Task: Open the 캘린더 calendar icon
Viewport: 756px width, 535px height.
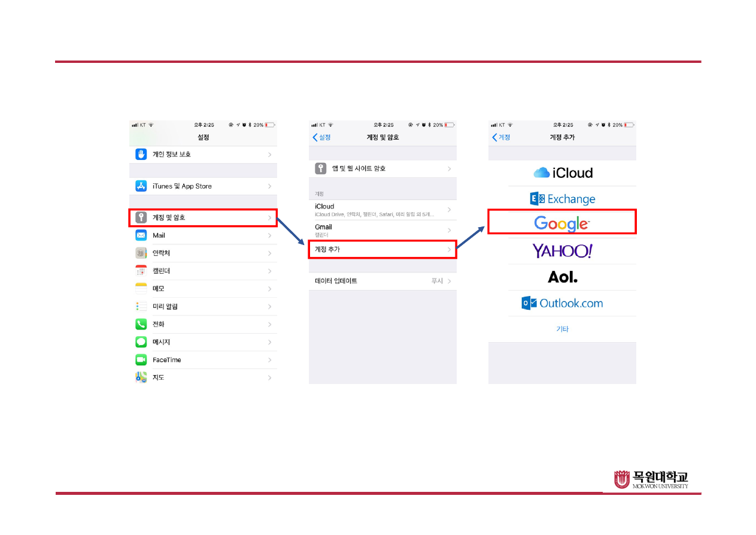Action: (x=141, y=271)
